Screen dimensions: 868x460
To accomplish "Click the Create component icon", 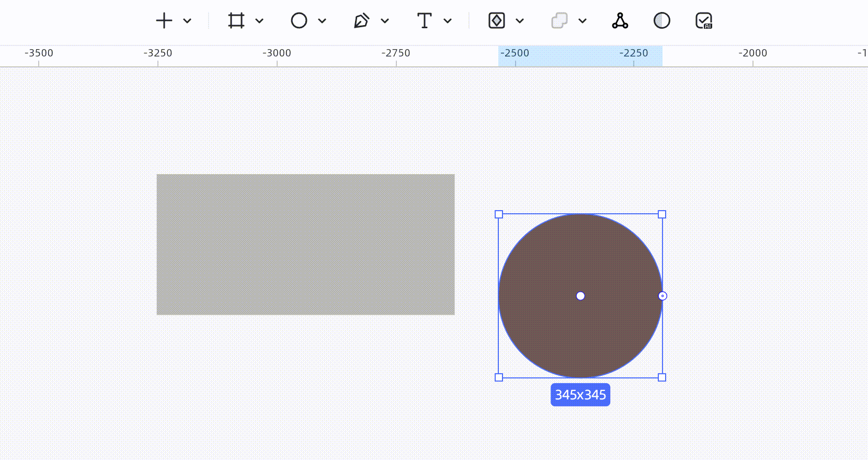I will pos(497,21).
